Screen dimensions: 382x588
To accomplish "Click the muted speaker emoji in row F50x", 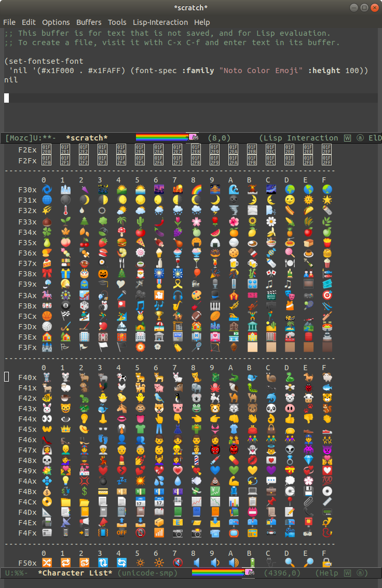I will tap(178, 563).
